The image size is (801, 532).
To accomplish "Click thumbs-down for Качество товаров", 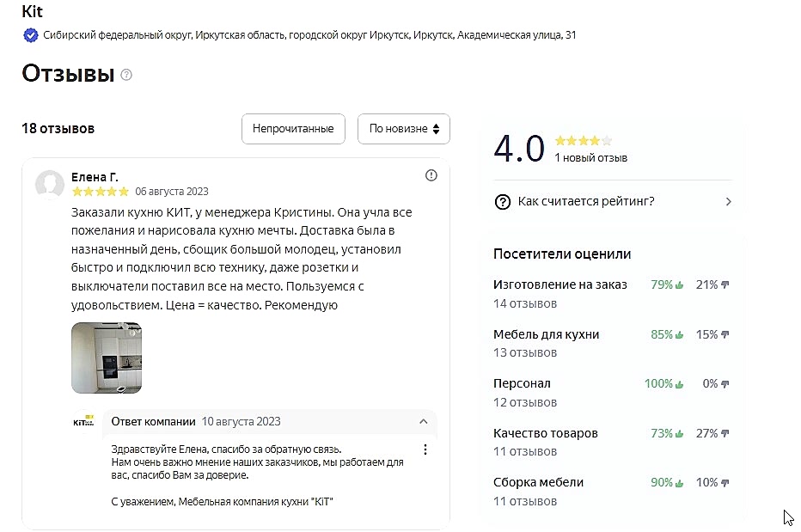I will (725, 434).
